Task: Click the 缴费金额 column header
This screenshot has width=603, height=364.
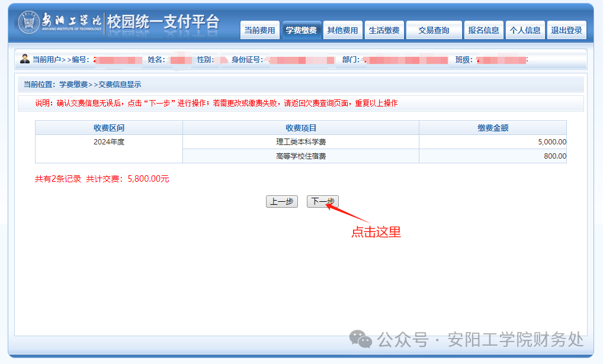Action: coord(493,128)
